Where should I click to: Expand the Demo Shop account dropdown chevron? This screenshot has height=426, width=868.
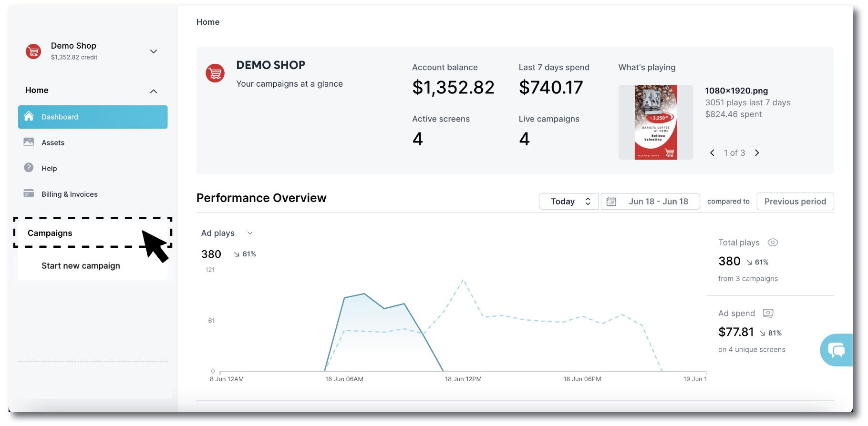(154, 51)
